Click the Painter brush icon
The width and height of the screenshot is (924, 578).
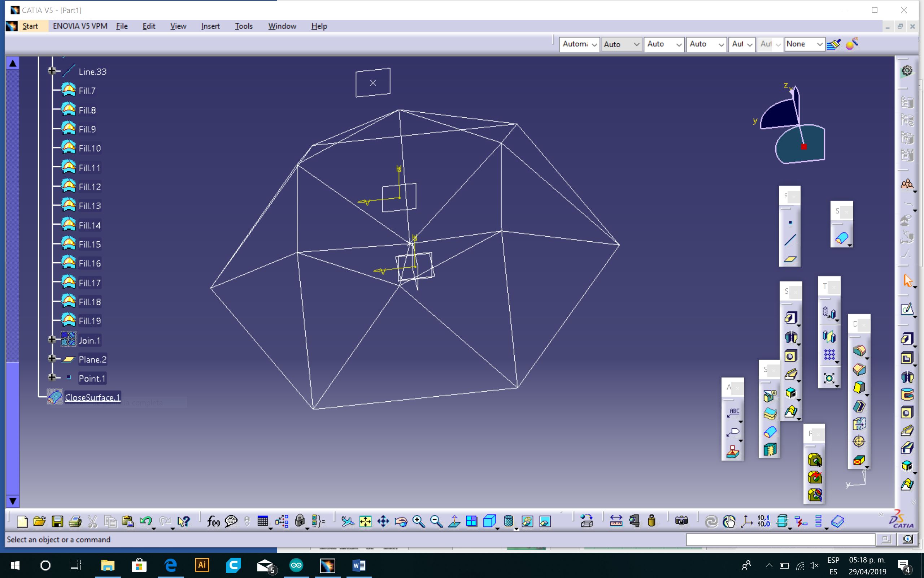pos(833,44)
